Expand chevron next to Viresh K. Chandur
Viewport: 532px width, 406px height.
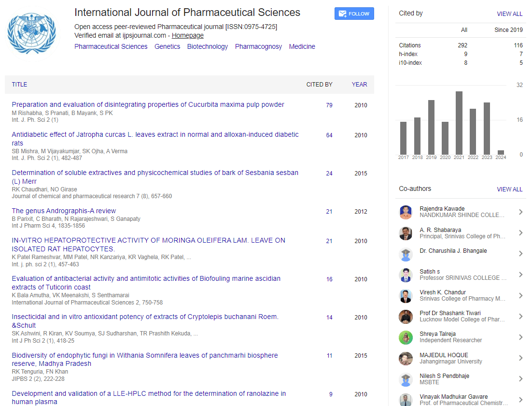(x=520, y=296)
